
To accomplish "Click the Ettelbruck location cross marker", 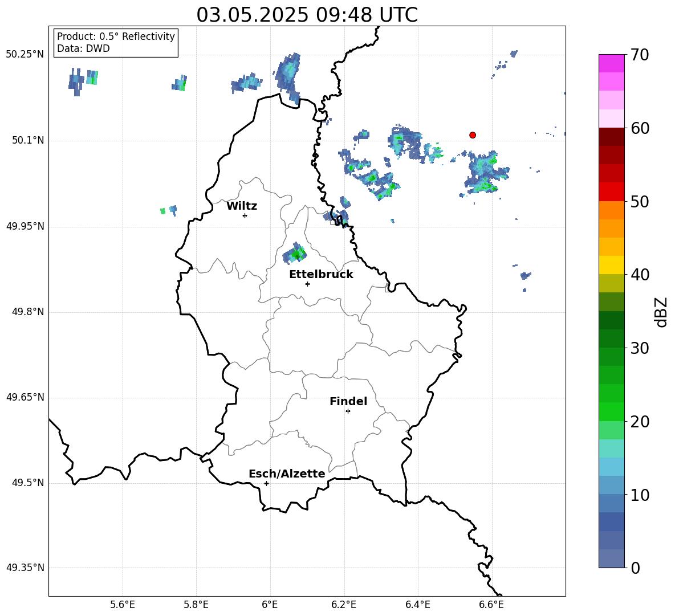I will (307, 284).
